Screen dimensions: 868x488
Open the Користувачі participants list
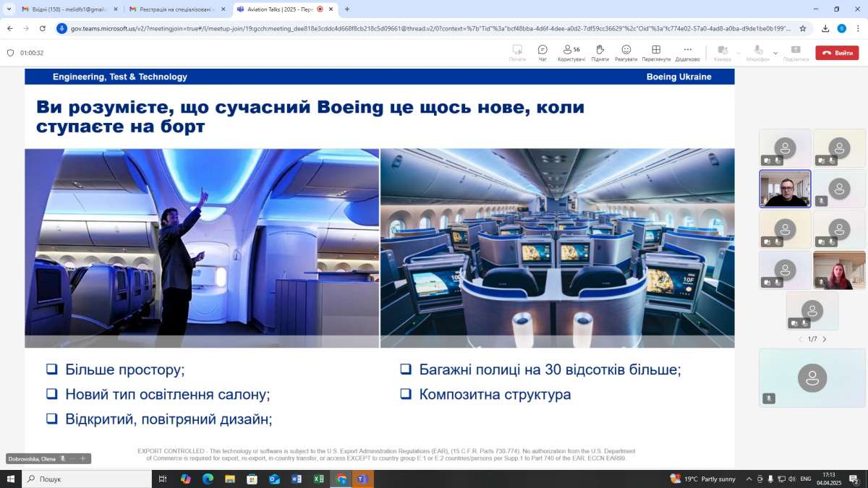(571, 52)
